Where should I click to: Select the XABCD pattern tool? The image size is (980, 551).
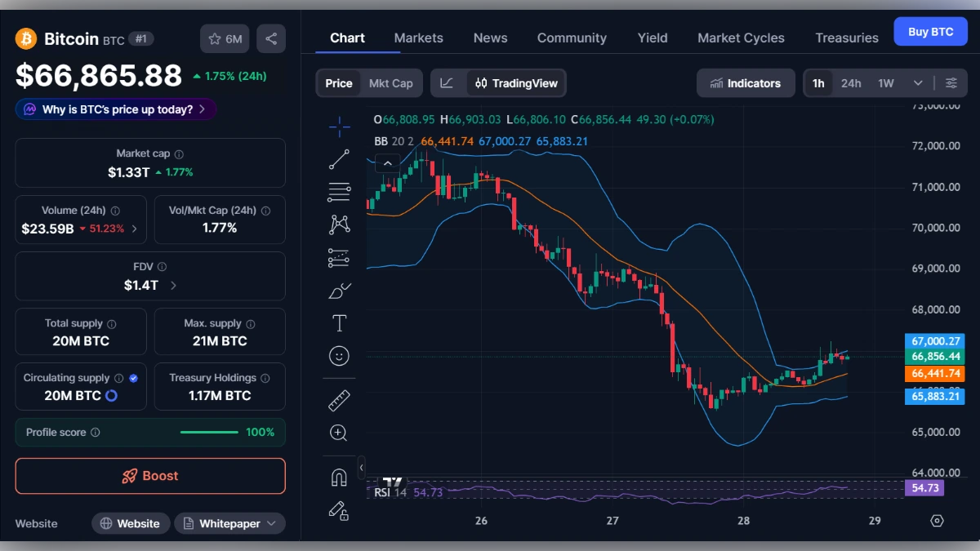pyautogui.click(x=339, y=224)
